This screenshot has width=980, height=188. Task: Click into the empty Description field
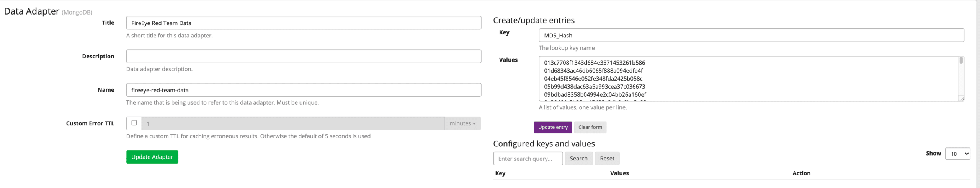pos(303,57)
